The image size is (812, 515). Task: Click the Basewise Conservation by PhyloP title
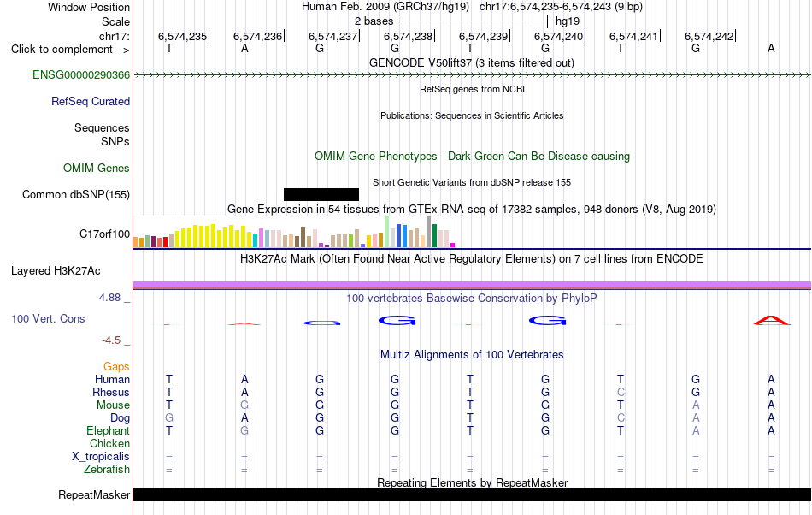(x=472, y=299)
